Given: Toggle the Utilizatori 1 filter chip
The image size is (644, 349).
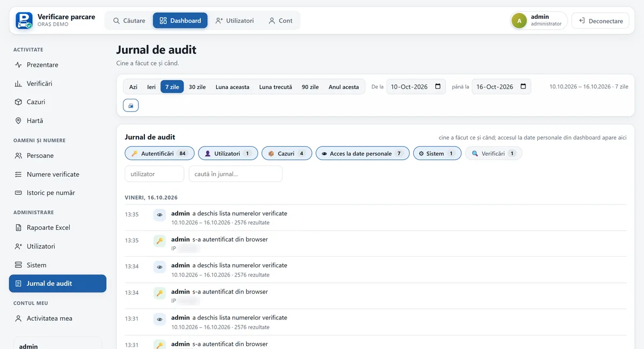Looking at the screenshot, I should point(228,154).
